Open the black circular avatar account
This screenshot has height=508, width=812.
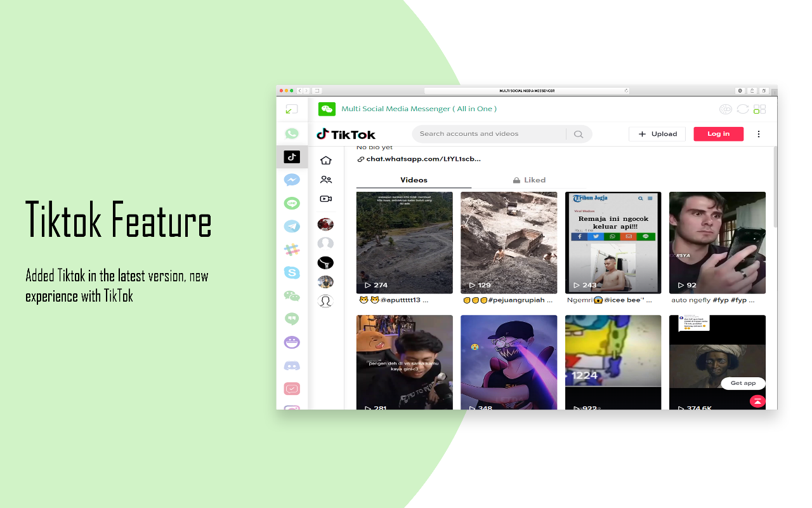(x=325, y=262)
